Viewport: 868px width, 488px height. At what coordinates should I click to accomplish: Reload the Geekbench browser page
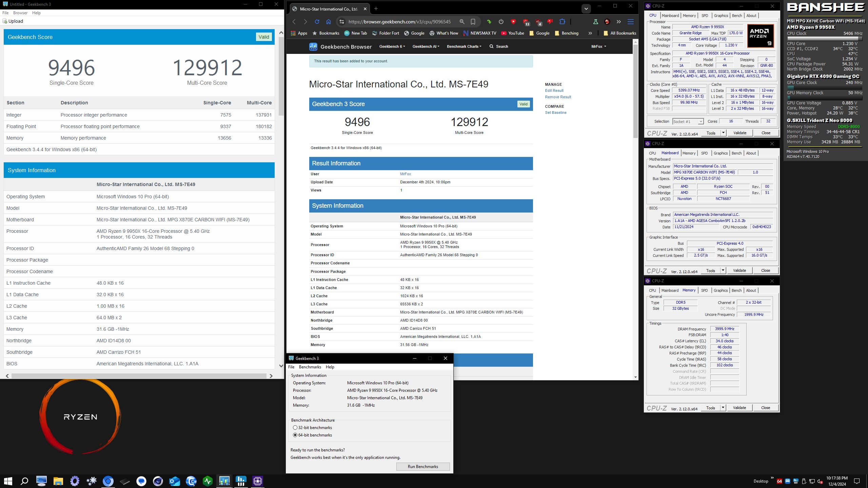point(317,22)
